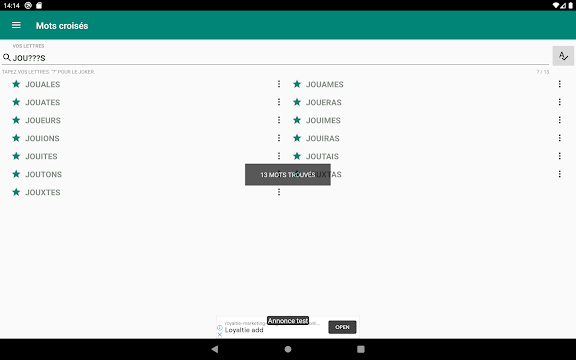Open more options for JOUATES

279,102
